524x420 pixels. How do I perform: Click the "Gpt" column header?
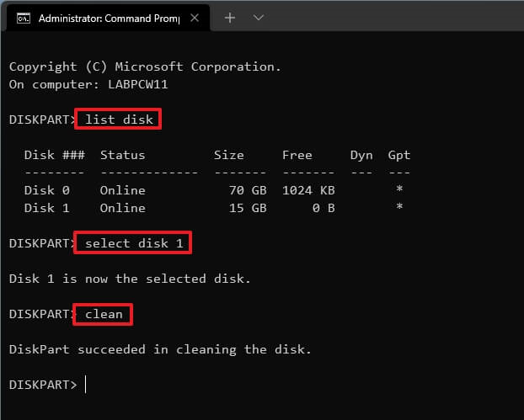click(398, 155)
